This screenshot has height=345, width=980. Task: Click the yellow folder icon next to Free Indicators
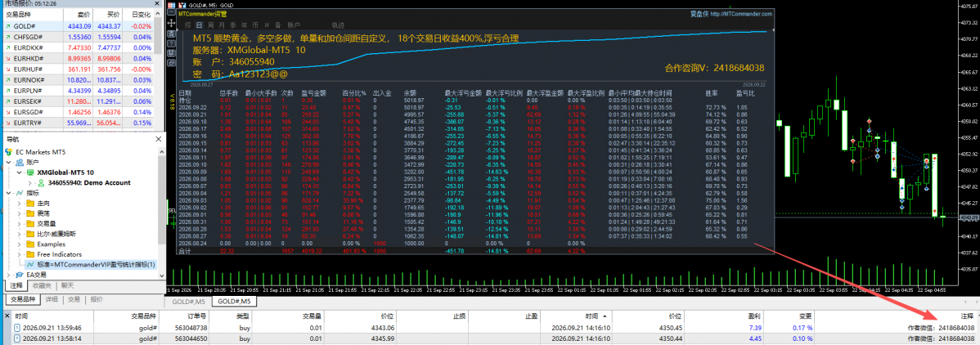tap(30, 254)
